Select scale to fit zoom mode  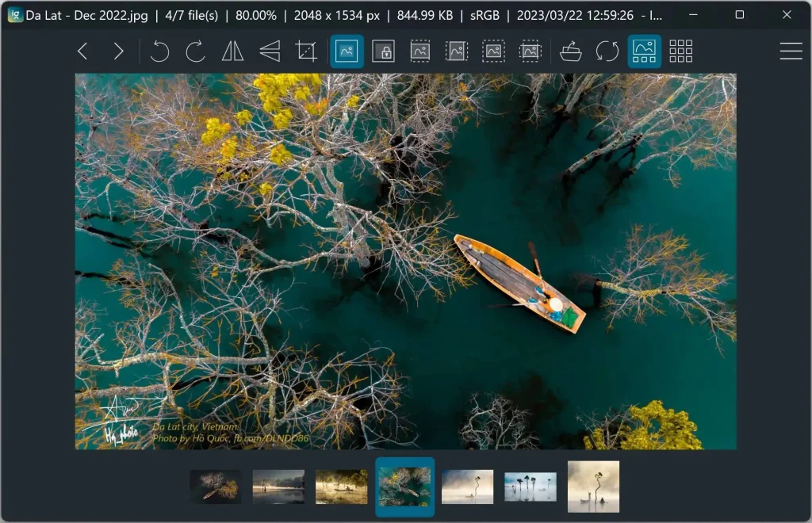[494, 52]
